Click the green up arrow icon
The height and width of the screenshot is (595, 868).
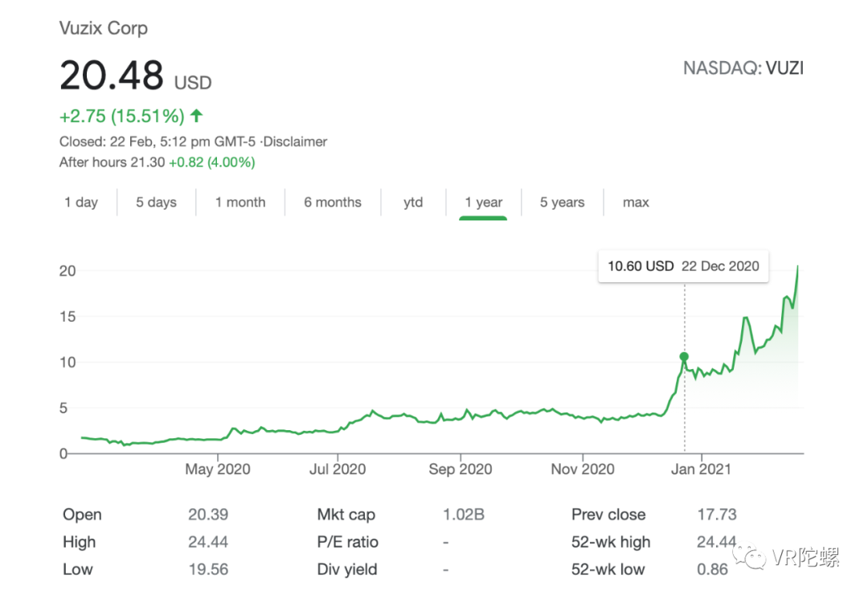pyautogui.click(x=197, y=115)
